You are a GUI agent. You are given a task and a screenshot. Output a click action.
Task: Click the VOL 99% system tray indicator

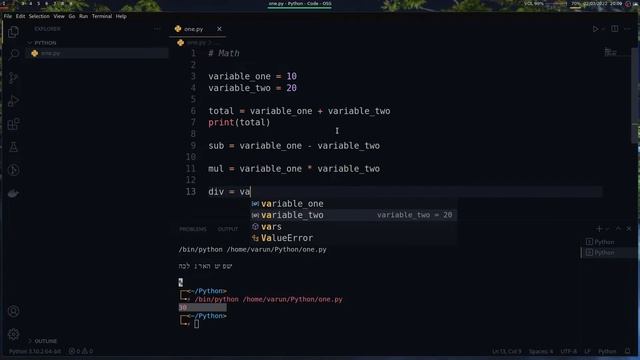(534, 4)
